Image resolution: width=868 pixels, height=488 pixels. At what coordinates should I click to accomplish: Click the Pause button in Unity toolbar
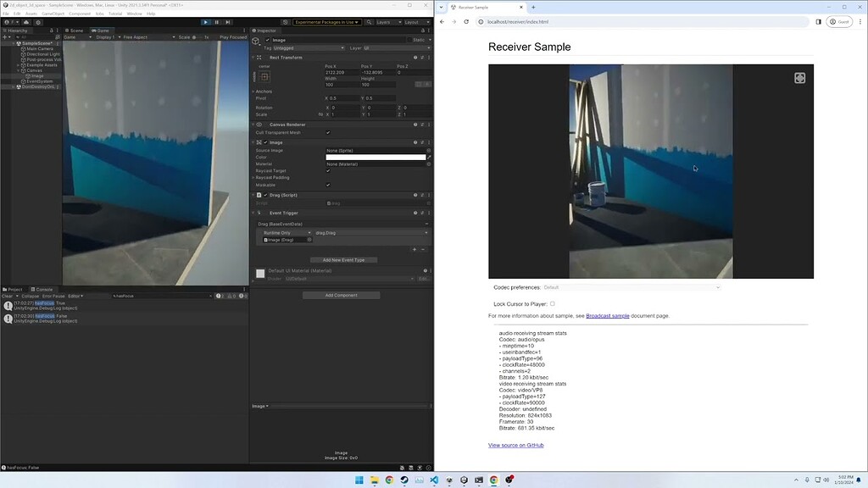(x=217, y=22)
